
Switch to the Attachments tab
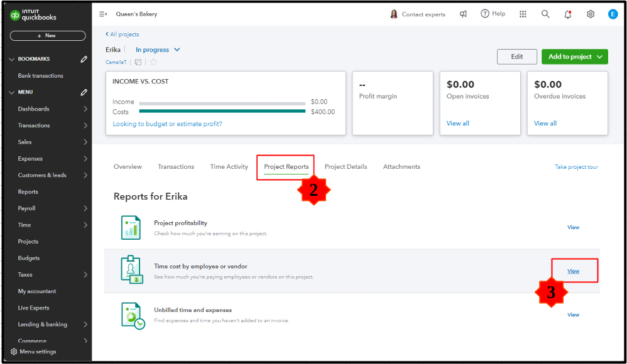click(x=401, y=166)
